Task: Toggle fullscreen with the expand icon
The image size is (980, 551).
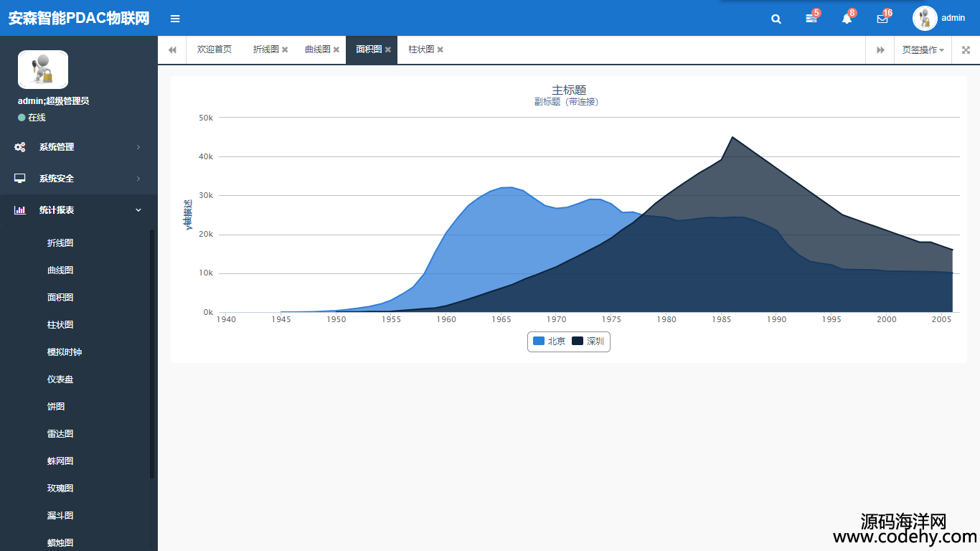Action: click(x=966, y=50)
